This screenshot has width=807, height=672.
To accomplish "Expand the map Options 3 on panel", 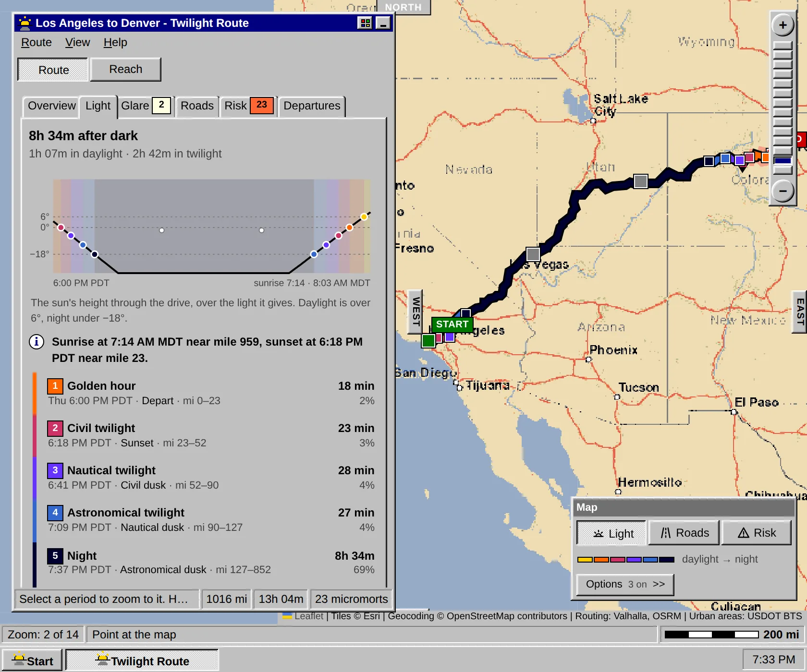I will [x=625, y=584].
